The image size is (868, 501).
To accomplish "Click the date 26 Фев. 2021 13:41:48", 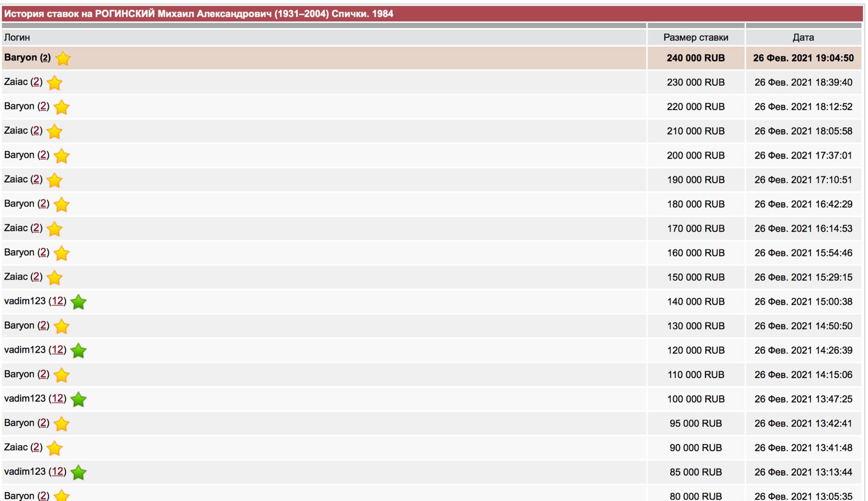I will [x=803, y=448].
